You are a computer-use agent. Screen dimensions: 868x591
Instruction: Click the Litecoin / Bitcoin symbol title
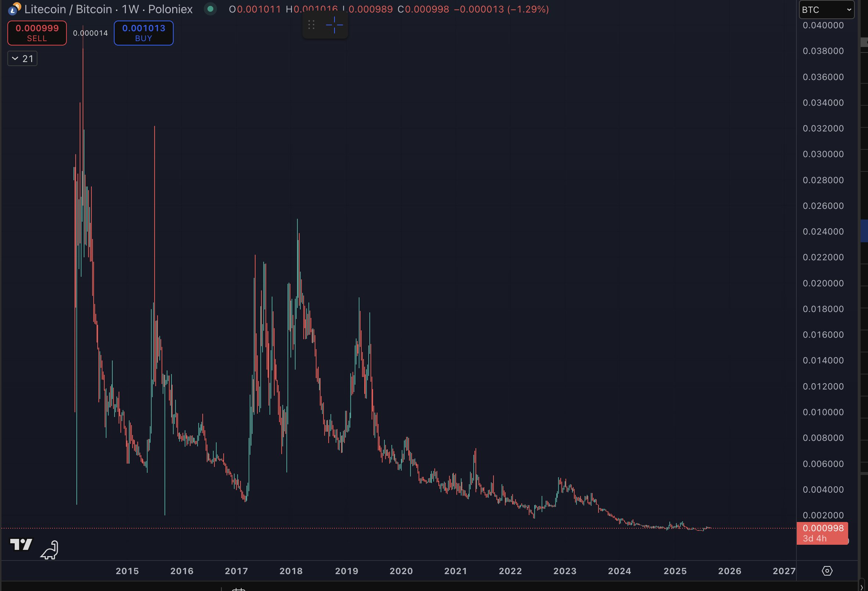[x=68, y=9]
